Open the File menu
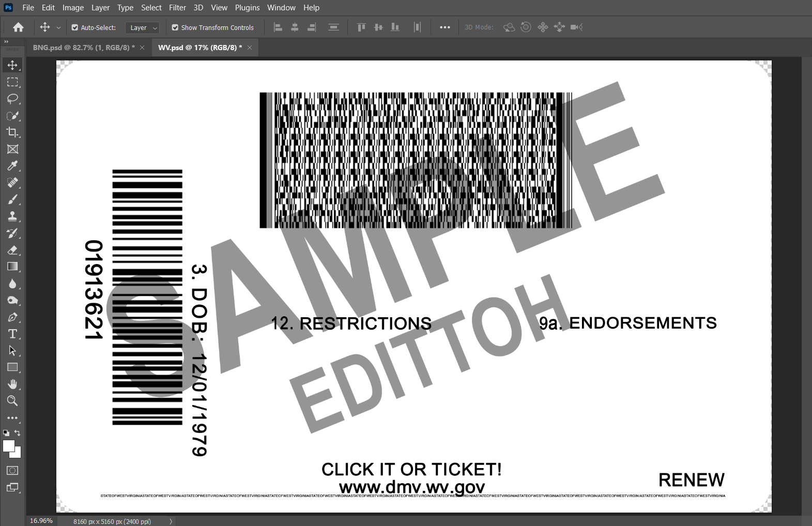Viewport: 812px width, 526px height. point(28,7)
